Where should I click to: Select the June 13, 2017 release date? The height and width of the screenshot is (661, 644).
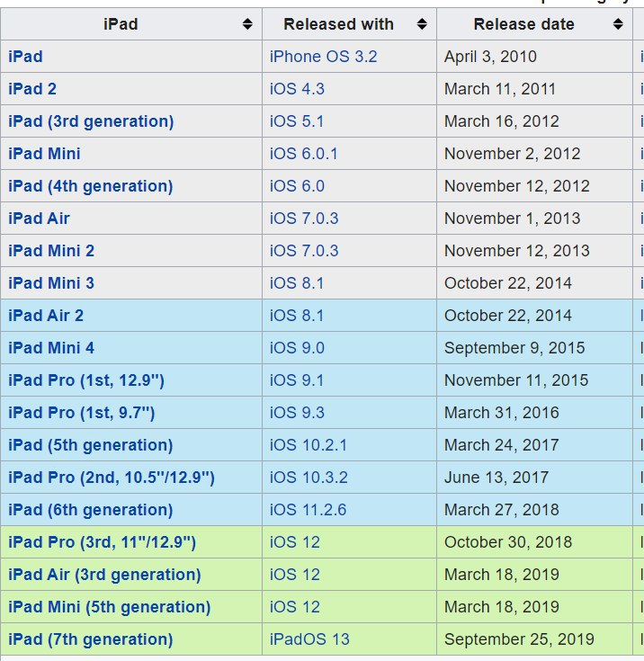496,478
